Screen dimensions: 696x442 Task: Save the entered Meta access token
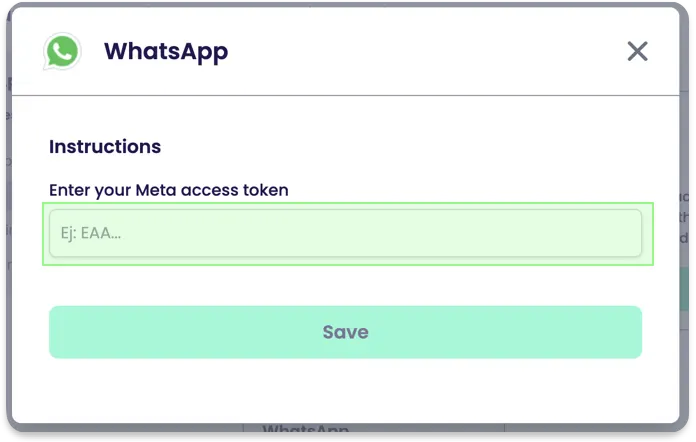point(345,332)
